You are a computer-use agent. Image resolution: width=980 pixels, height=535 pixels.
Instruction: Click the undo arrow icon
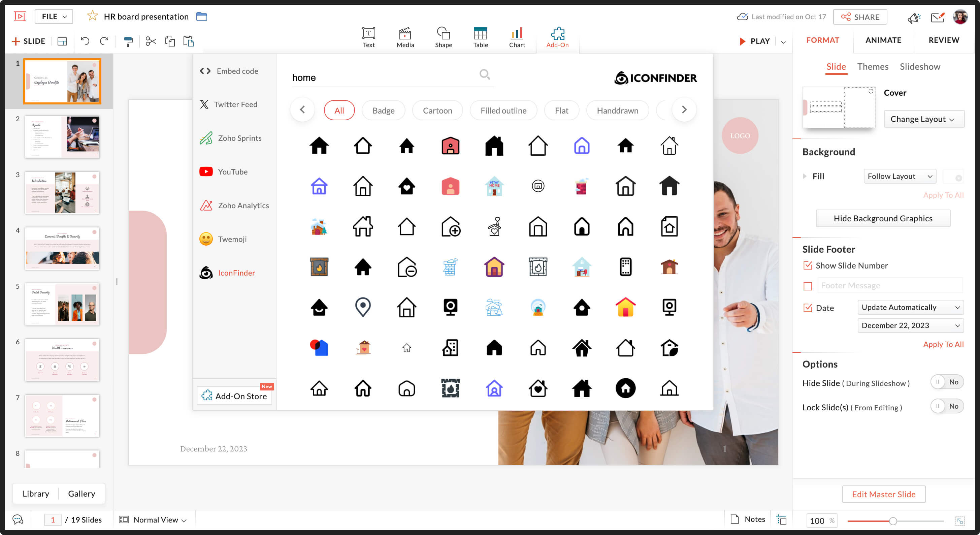point(85,41)
